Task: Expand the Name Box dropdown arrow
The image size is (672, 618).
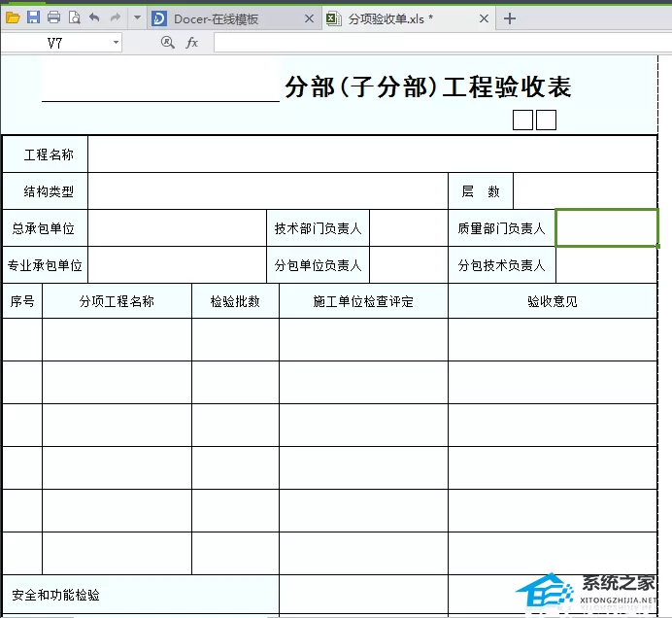Action: pyautogui.click(x=116, y=43)
